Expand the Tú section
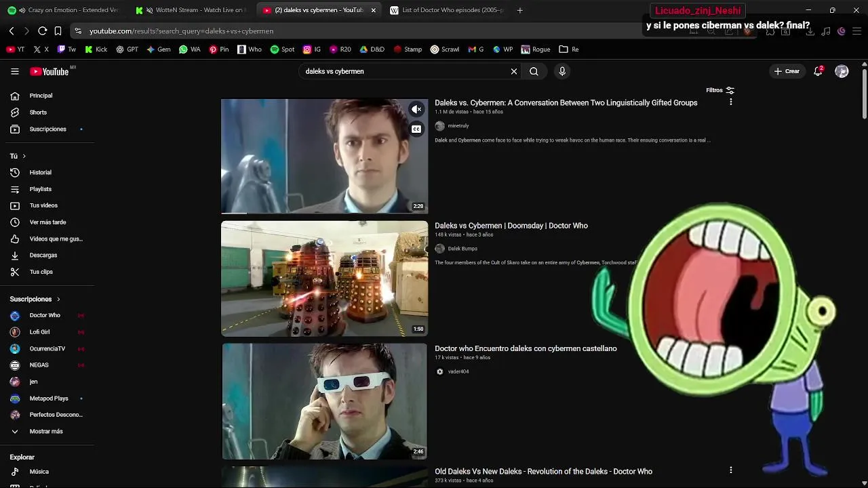Viewport: 868px width, 488px height. (18, 156)
